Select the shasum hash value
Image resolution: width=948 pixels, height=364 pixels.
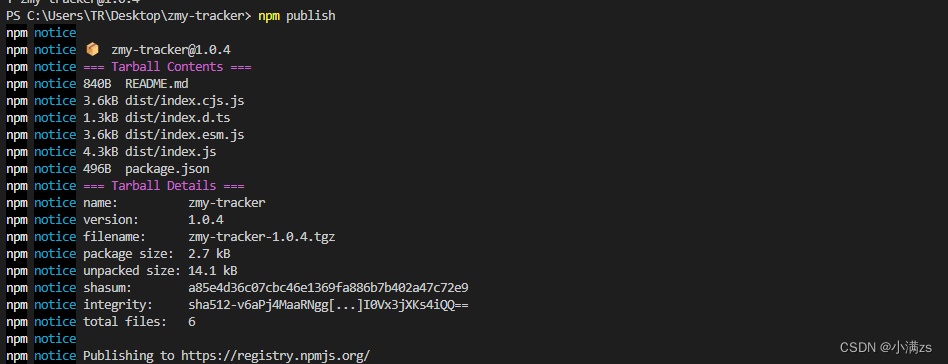click(328, 287)
